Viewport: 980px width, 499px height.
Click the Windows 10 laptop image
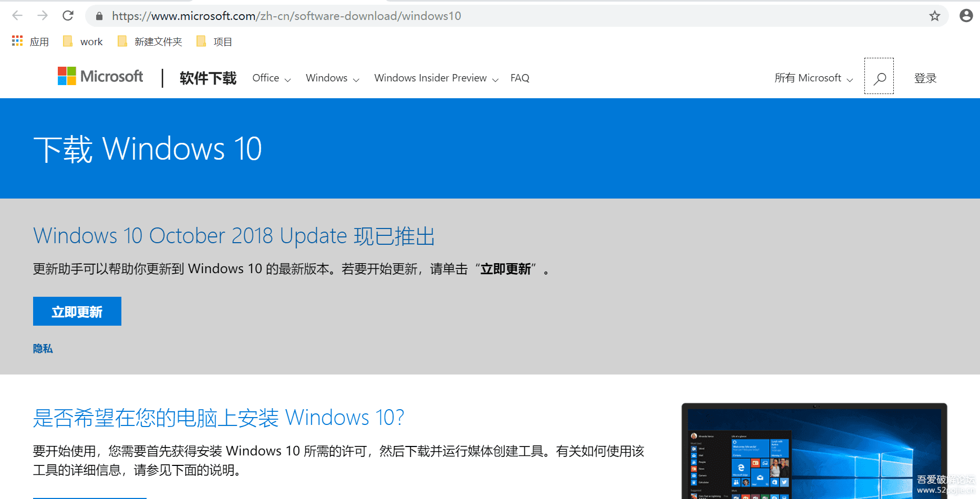tap(814, 451)
